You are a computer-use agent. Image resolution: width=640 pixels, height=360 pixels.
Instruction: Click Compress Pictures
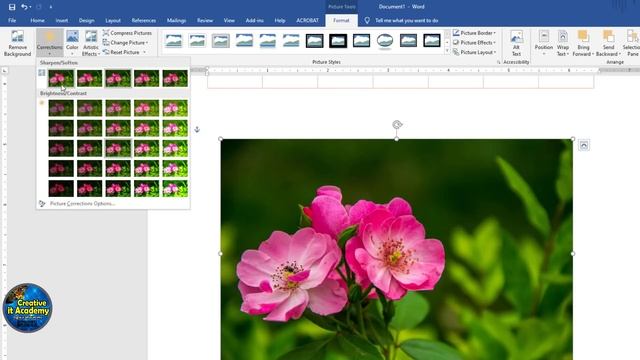(127, 33)
